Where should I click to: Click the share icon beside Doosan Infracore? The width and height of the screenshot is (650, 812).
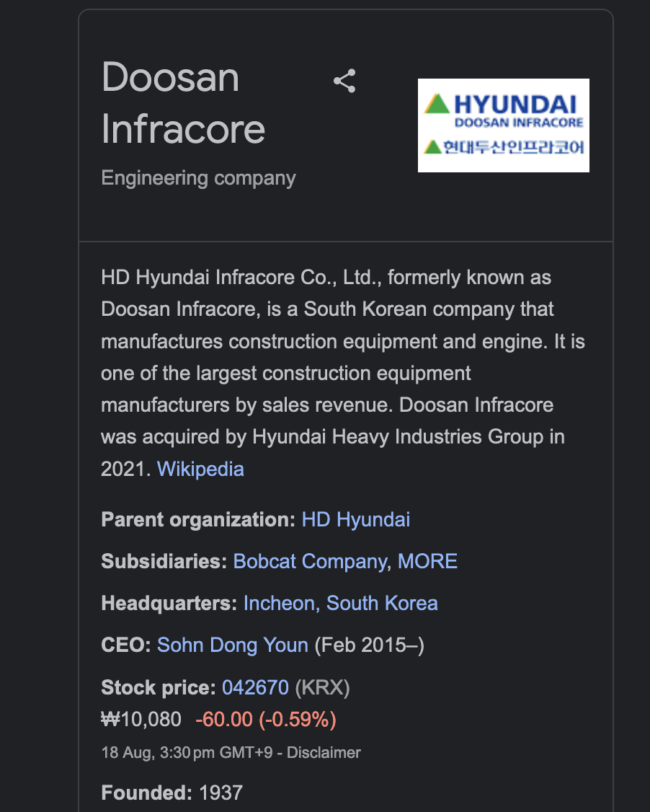pyautogui.click(x=344, y=81)
